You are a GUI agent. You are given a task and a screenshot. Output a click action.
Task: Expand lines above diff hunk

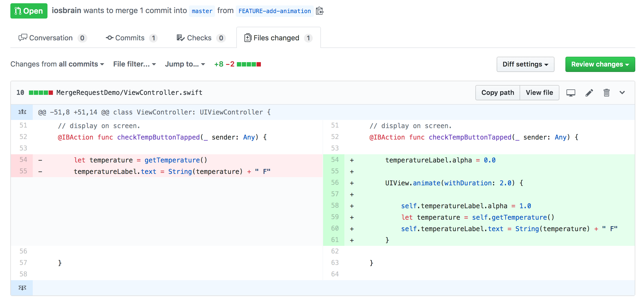click(22, 112)
